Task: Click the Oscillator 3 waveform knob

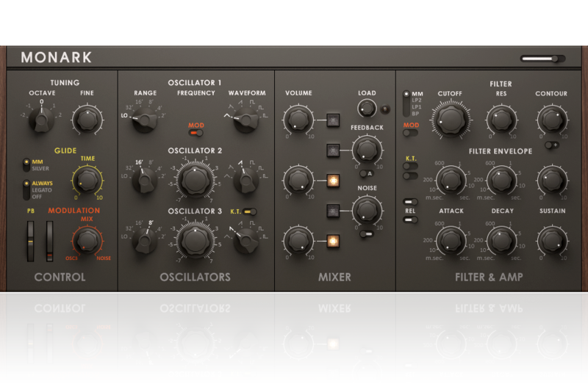Action: point(246,241)
